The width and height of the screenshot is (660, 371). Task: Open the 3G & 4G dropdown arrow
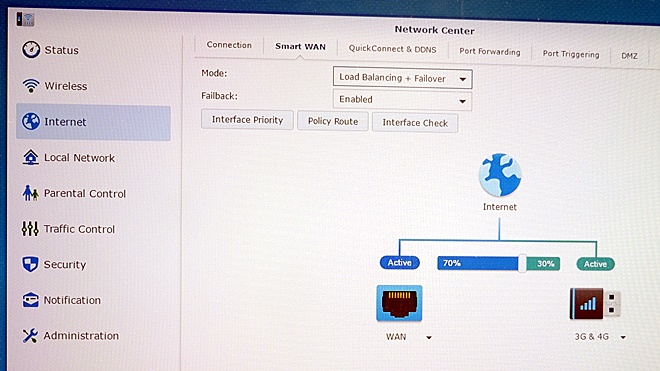coord(623,337)
